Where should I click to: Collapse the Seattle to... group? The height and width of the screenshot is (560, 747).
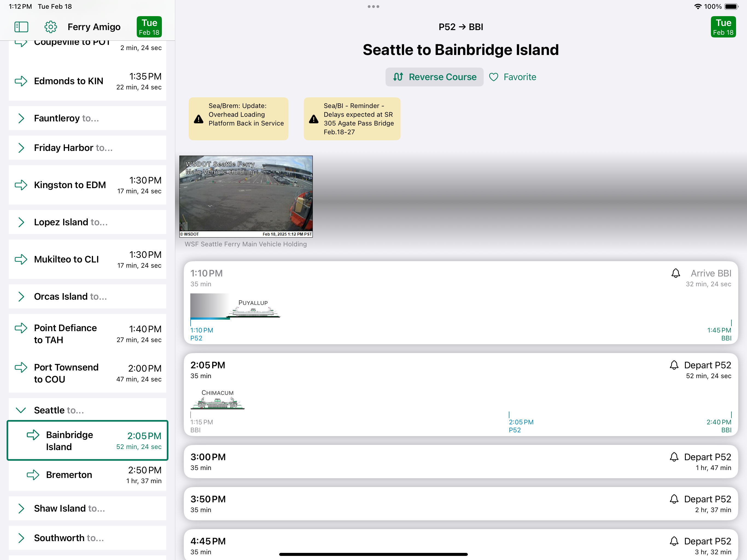(x=87, y=410)
